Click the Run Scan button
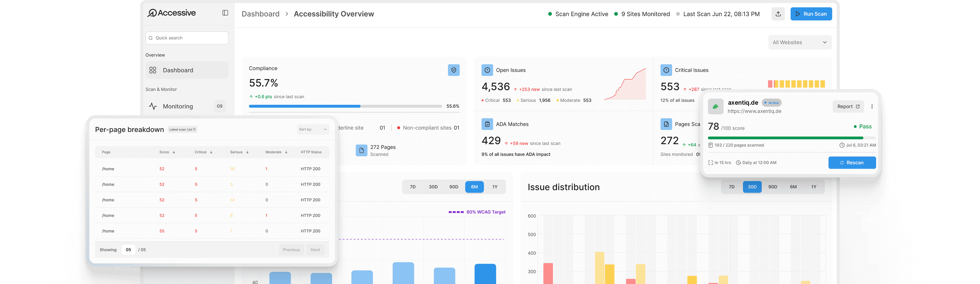The image size is (980, 284). [811, 14]
